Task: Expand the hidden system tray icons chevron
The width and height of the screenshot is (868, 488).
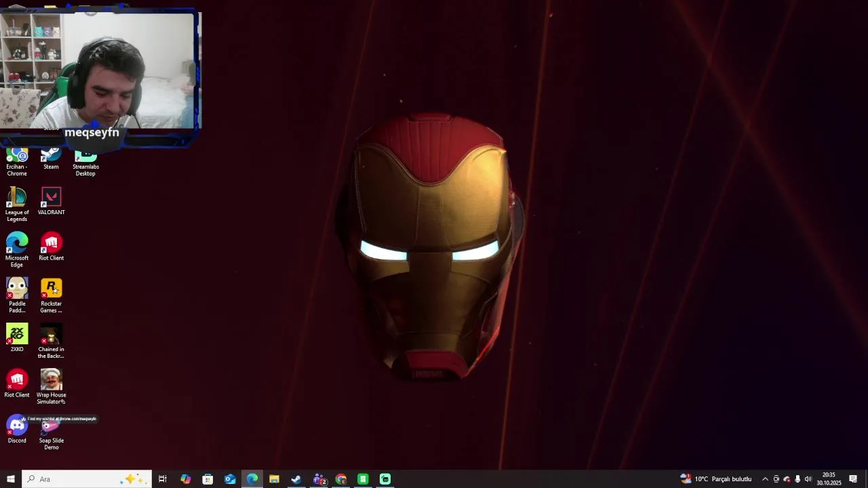Action: click(765, 479)
